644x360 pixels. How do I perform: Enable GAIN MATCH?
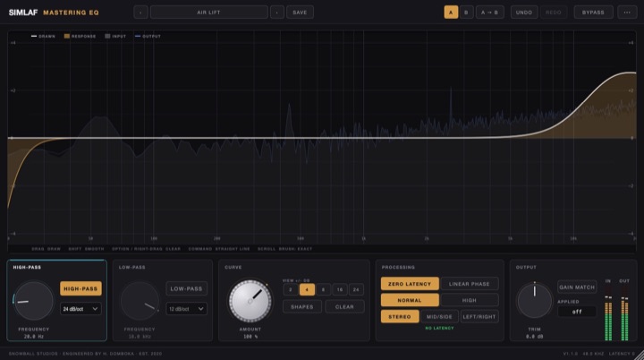[x=577, y=287]
